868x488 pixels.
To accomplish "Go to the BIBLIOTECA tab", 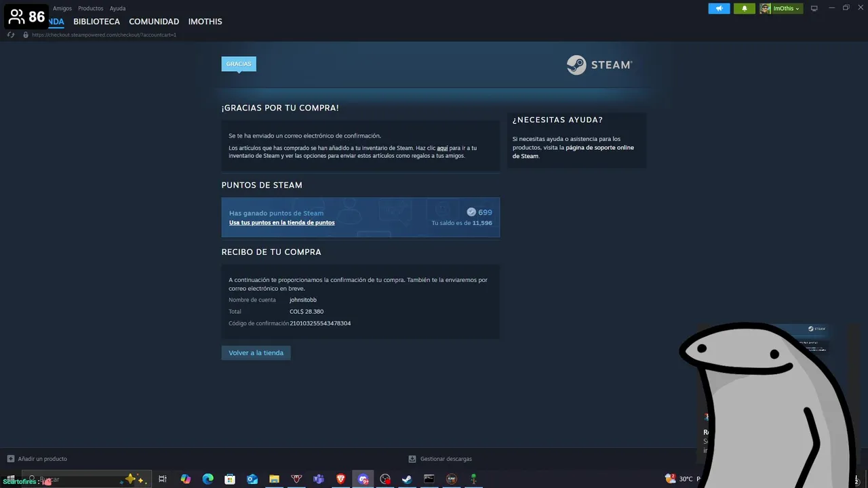I will coord(96,22).
